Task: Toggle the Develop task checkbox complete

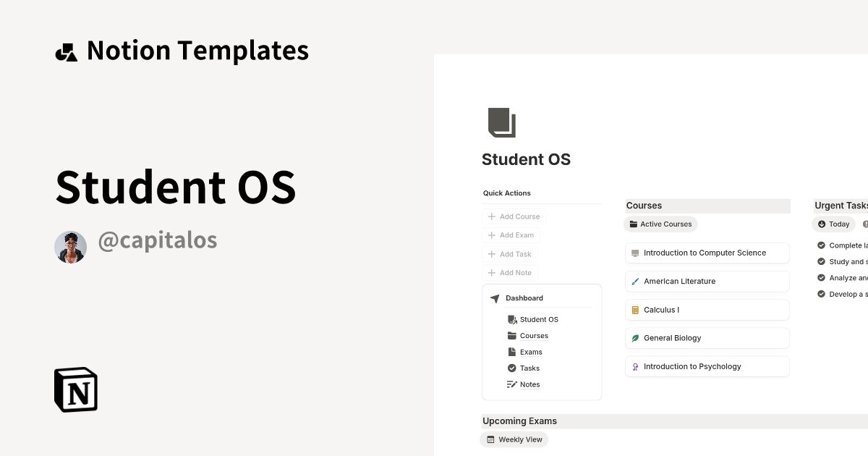Action: point(821,294)
